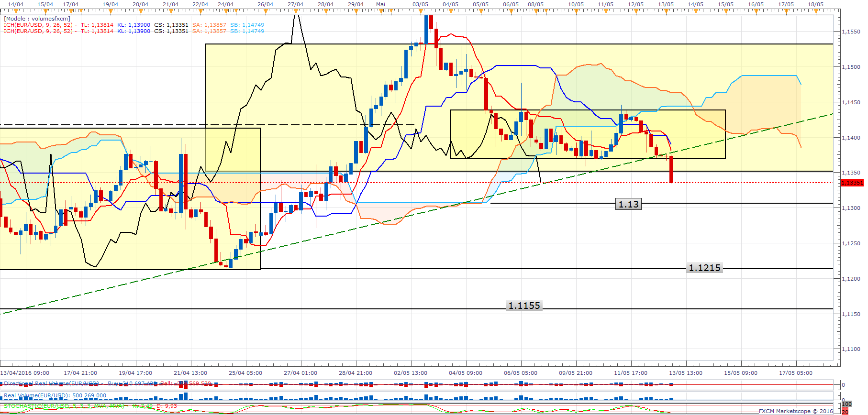The image size is (868, 415).
Task: Select the orange day marker below 03/05
Action: tap(421, 11)
